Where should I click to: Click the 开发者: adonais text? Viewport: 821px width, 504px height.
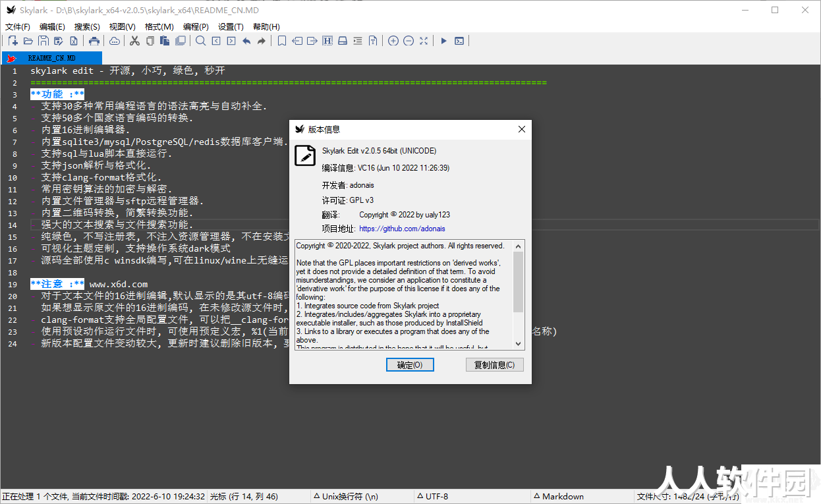[348, 185]
